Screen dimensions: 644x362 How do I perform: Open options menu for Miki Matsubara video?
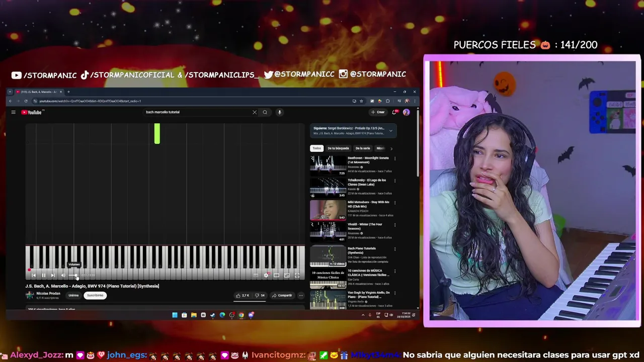point(394,203)
